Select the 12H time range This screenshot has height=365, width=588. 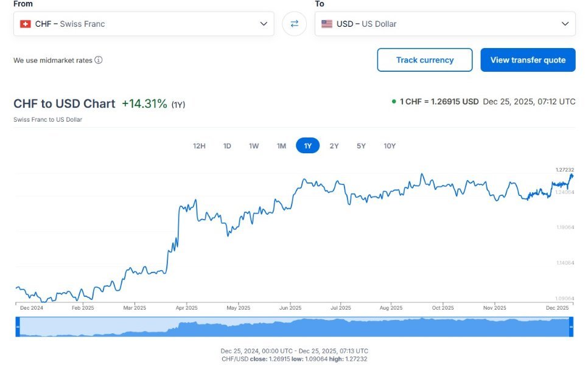[199, 146]
